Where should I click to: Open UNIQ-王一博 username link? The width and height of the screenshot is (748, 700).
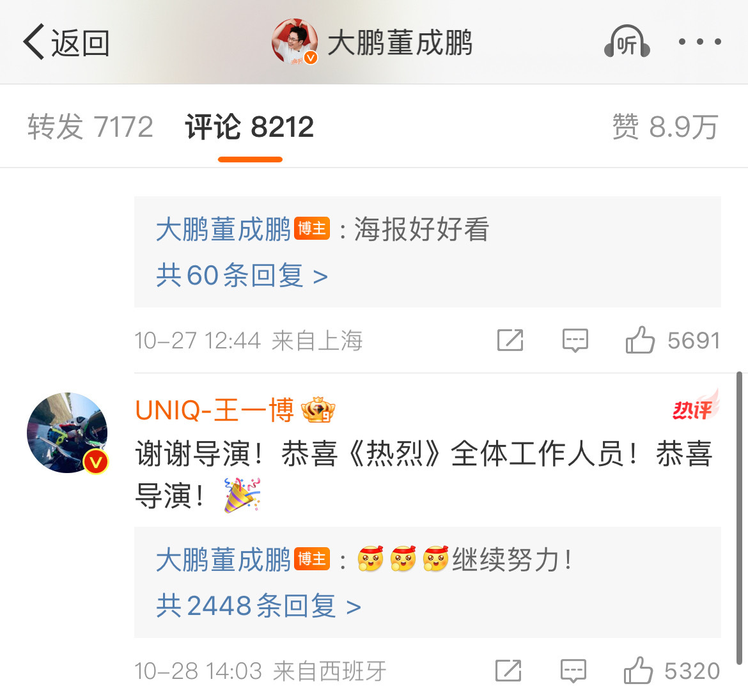coord(214,410)
